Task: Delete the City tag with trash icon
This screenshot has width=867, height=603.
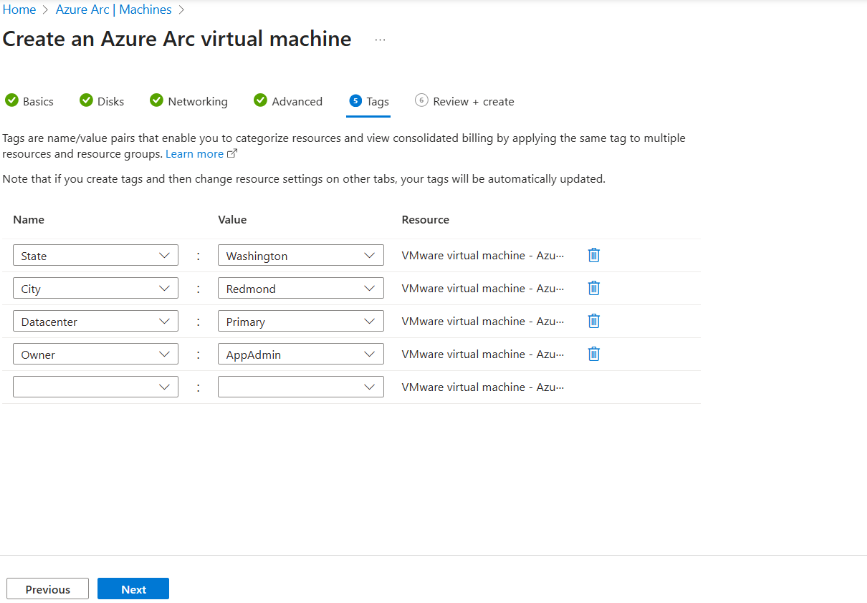Action: [x=593, y=288]
